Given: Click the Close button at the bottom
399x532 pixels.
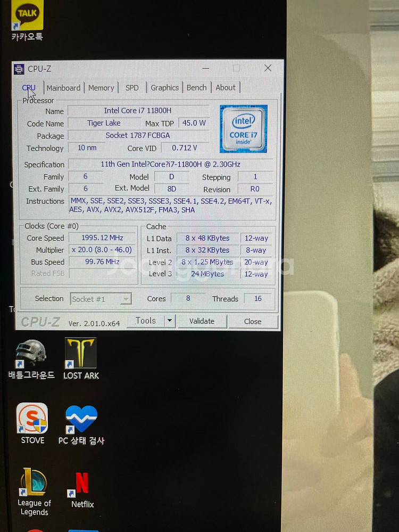Looking at the screenshot, I should click(x=253, y=321).
